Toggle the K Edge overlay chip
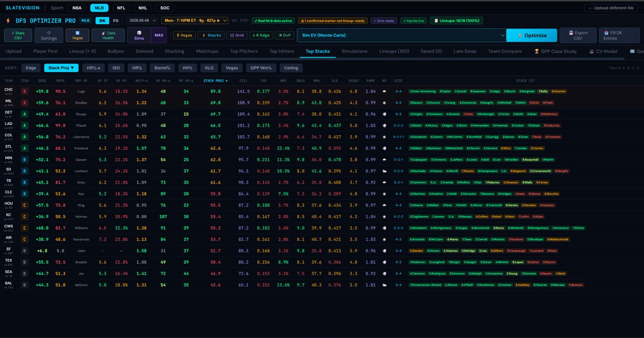Screen dimensions: 644x338 tap(261, 35)
